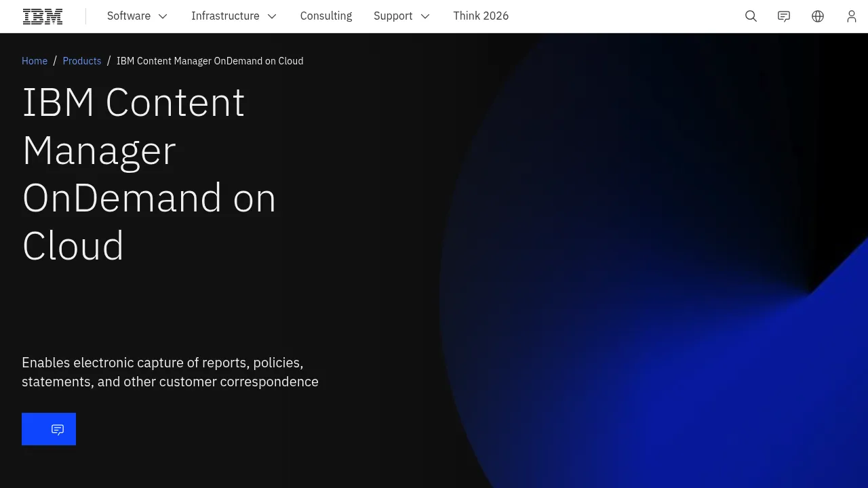The height and width of the screenshot is (488, 868).
Task: Open the Consulting menu item
Action: (326, 16)
